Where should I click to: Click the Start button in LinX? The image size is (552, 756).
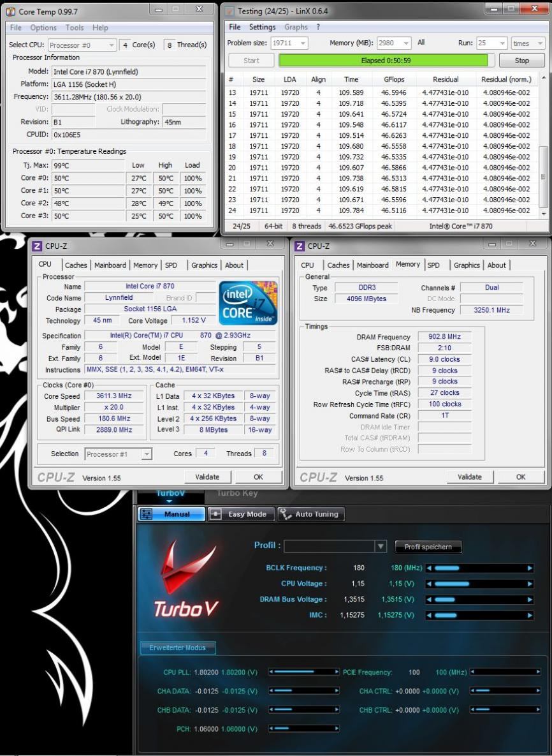click(251, 61)
